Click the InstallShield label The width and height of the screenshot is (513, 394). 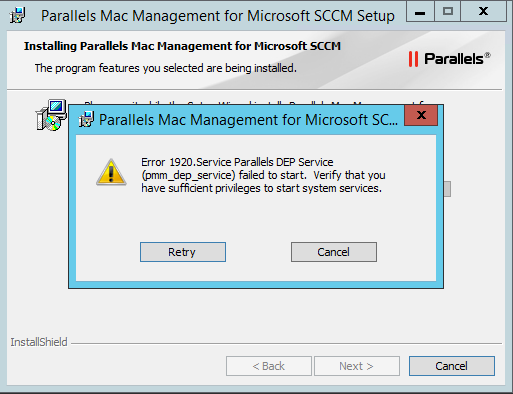(39, 342)
